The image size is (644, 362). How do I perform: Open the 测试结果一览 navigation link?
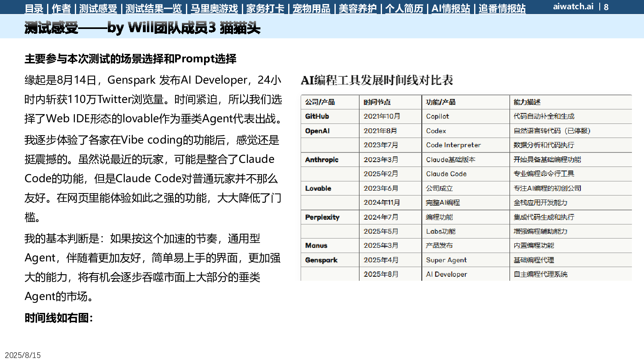(154, 8)
